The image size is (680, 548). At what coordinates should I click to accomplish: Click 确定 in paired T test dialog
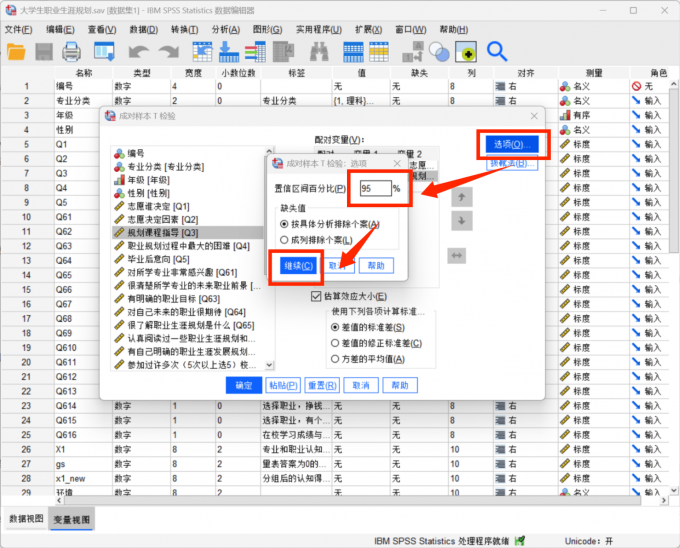244,385
